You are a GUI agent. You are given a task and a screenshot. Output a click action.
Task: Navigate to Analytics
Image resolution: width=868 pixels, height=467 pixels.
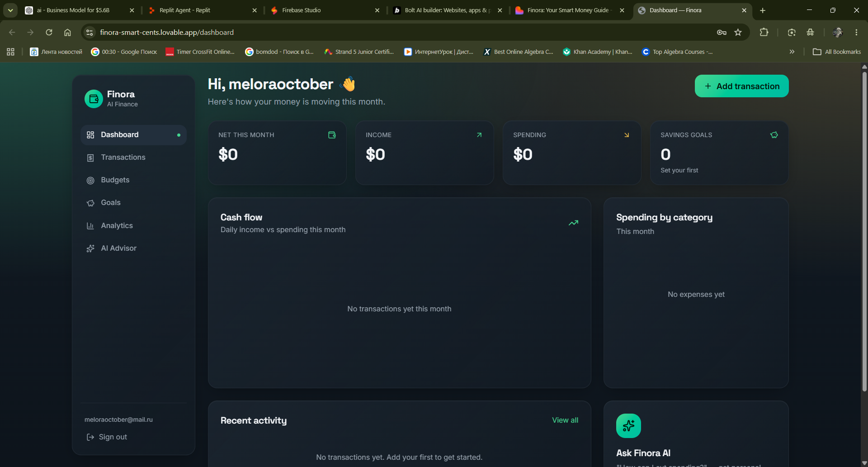(x=133, y=225)
